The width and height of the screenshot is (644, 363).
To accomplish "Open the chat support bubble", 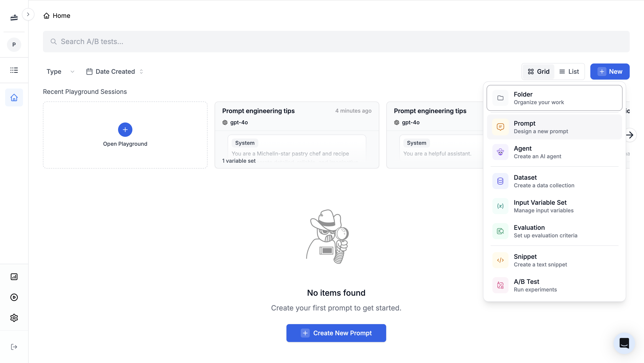I will pyautogui.click(x=624, y=343).
